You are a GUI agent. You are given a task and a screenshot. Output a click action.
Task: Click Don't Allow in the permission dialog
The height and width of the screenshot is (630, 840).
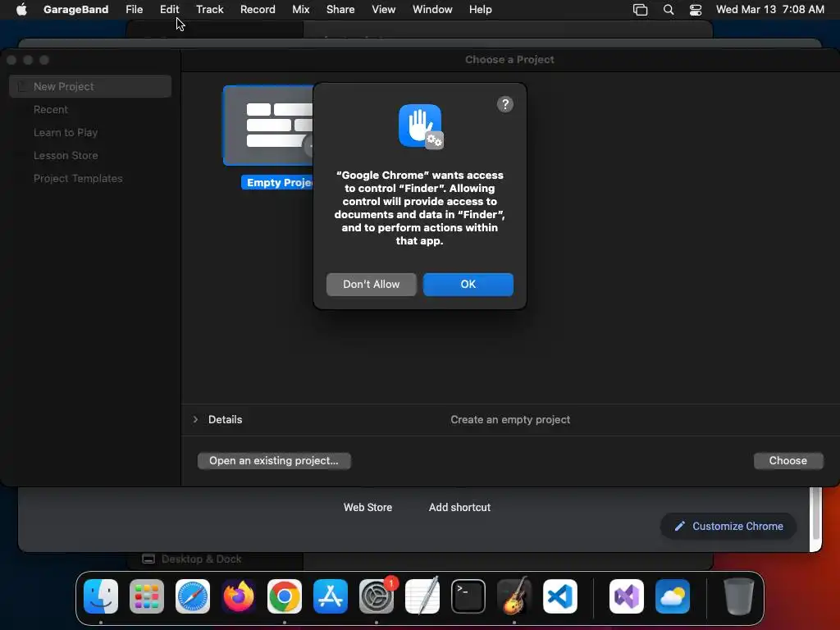pos(372,285)
